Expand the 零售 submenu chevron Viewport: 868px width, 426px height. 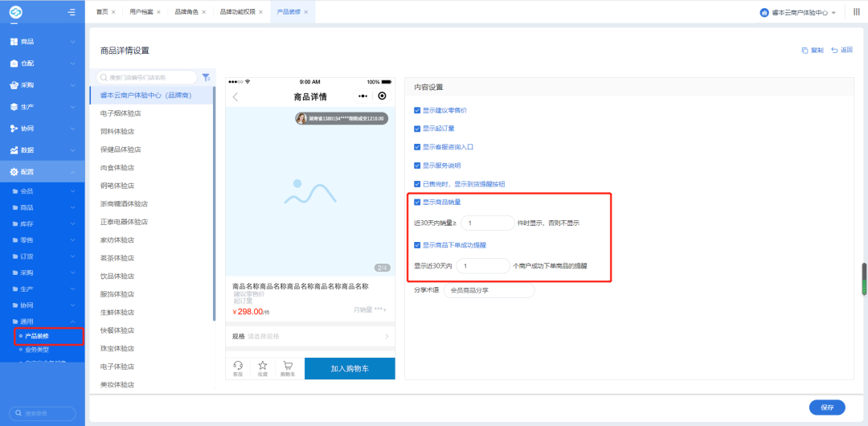click(x=73, y=240)
